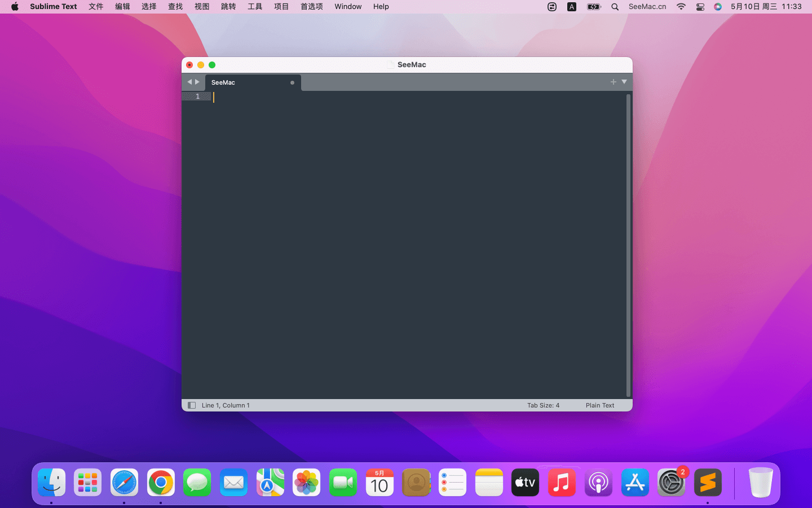
Task: Minimize the SeeMac window with yellow button
Action: (201, 65)
